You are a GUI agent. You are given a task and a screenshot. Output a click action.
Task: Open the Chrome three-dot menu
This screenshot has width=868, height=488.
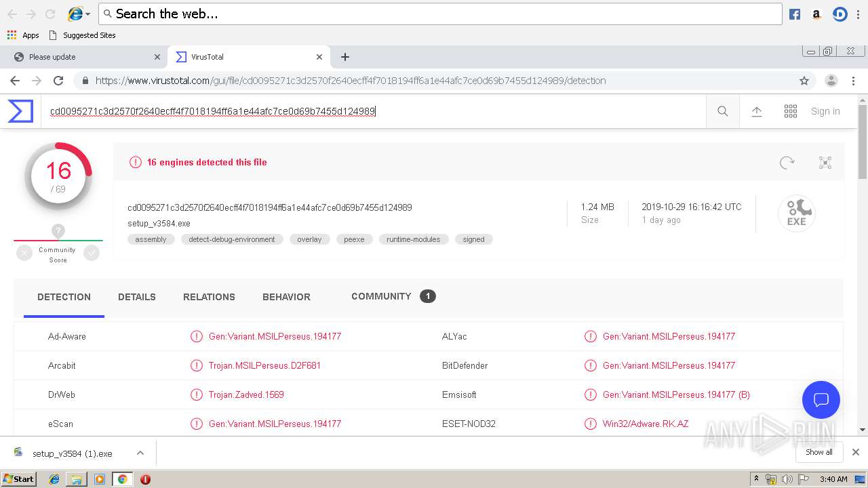pyautogui.click(x=854, y=81)
